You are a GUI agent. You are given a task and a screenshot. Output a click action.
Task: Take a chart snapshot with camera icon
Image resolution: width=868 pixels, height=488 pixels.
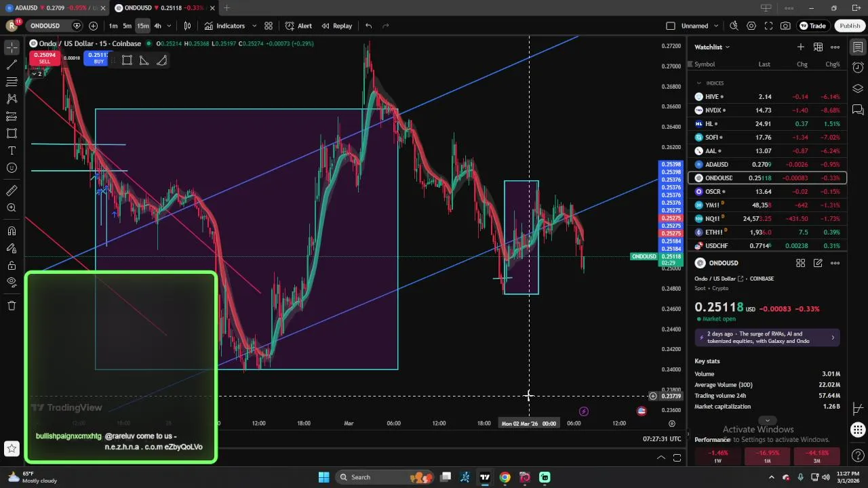[785, 26]
